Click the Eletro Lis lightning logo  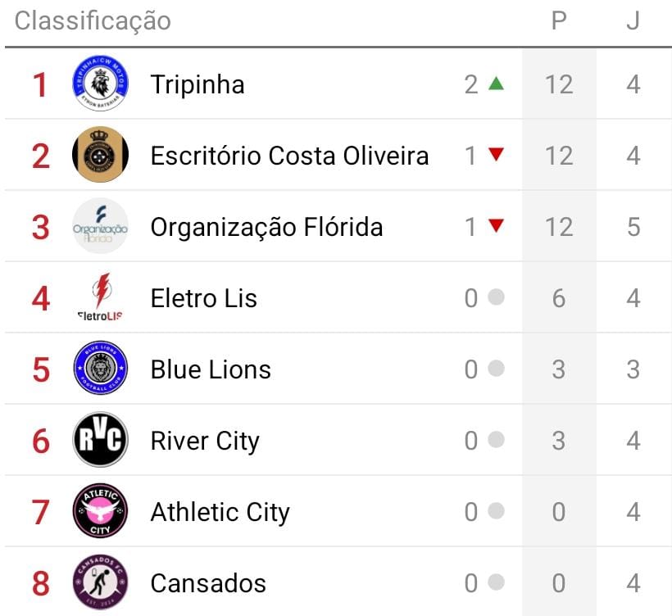pyautogui.click(x=100, y=297)
